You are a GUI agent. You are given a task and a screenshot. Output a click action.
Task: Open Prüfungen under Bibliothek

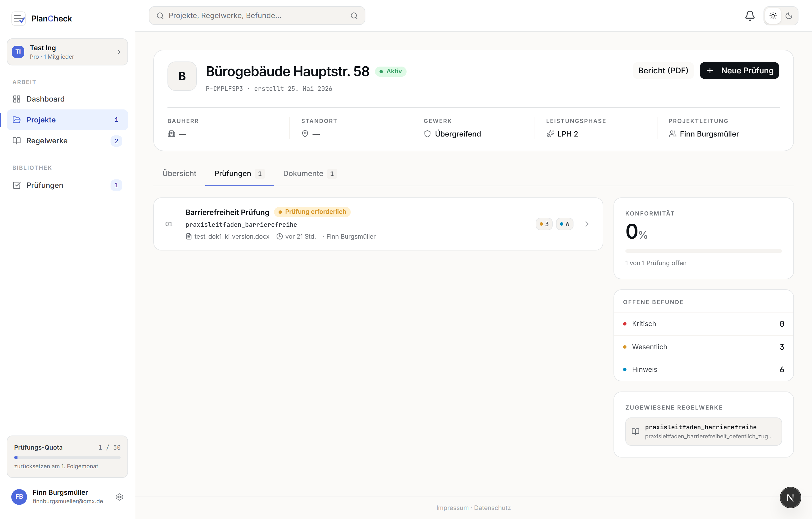67,185
